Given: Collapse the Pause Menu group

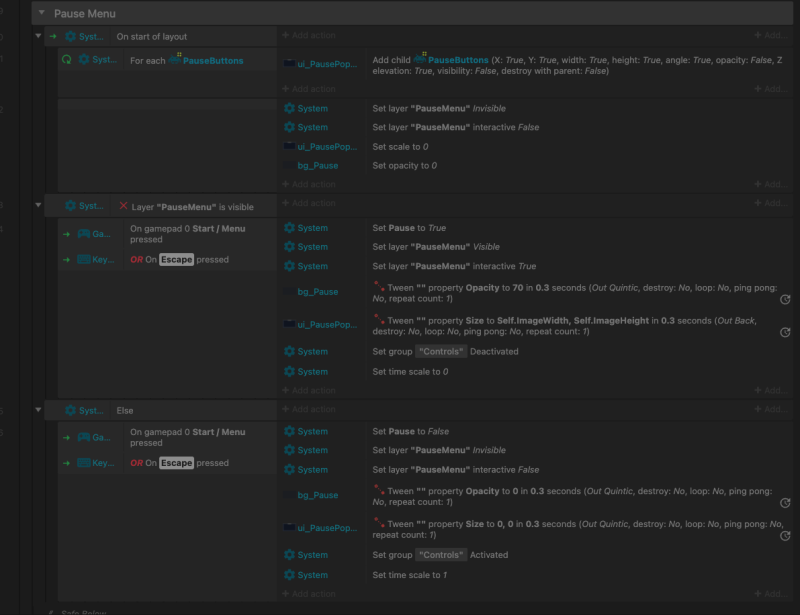Looking at the screenshot, I should pos(41,13).
